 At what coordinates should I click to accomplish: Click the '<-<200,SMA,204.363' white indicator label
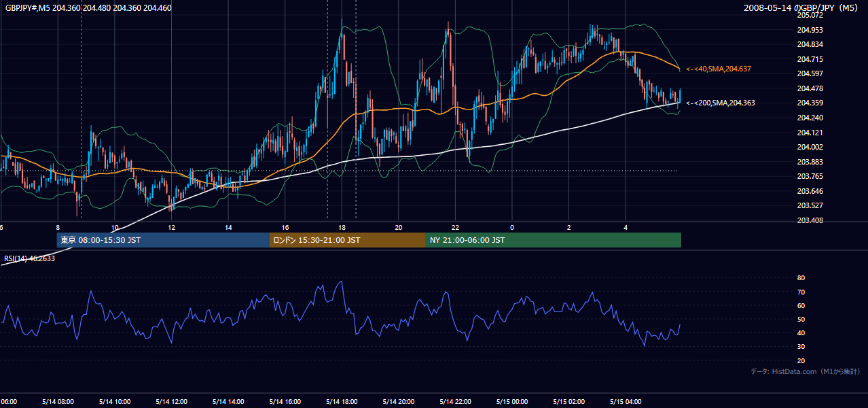(720, 103)
